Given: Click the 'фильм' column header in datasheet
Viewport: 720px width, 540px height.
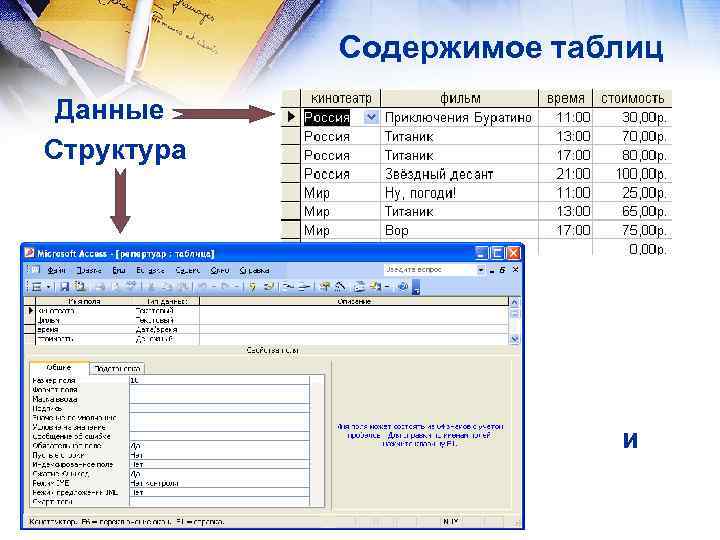Looking at the screenshot, I should [460, 98].
